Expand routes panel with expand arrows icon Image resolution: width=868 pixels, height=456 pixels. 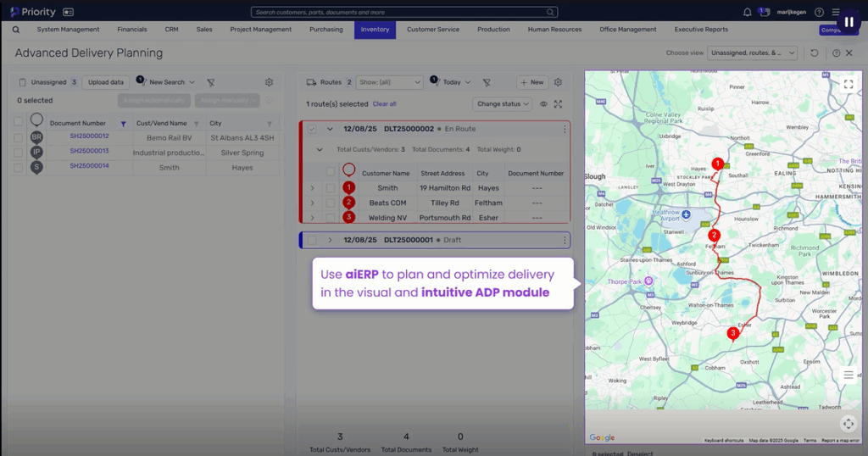[x=558, y=104]
